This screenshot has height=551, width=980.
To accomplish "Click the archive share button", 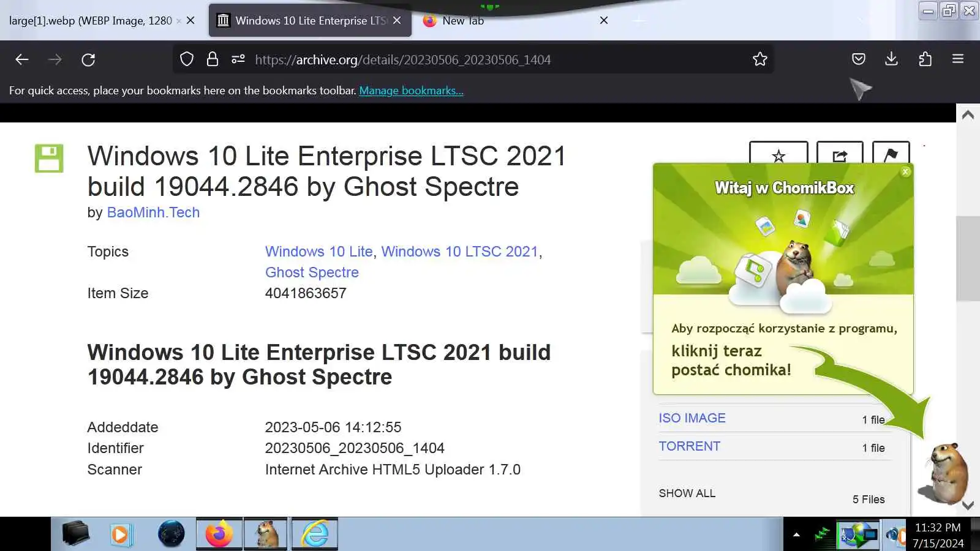I will [840, 153].
